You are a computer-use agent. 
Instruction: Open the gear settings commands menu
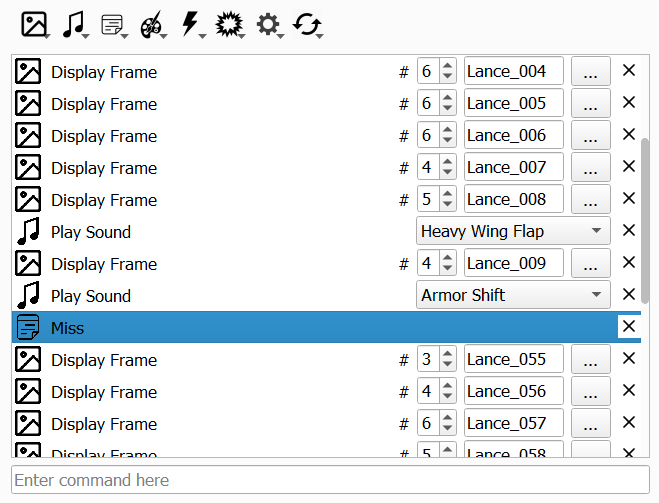pos(269,24)
